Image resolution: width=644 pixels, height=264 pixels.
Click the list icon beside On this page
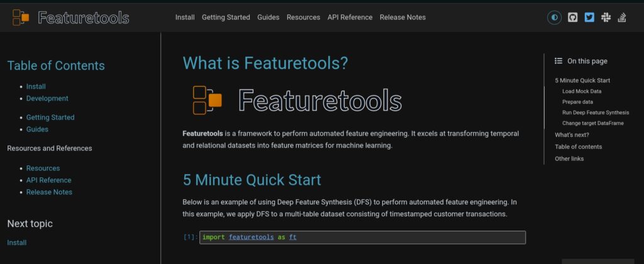(558, 61)
